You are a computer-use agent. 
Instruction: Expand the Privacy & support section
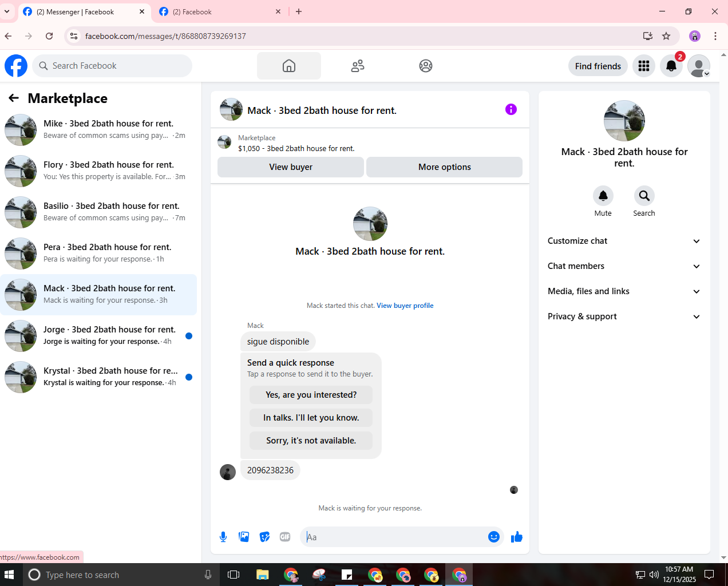[x=624, y=316]
